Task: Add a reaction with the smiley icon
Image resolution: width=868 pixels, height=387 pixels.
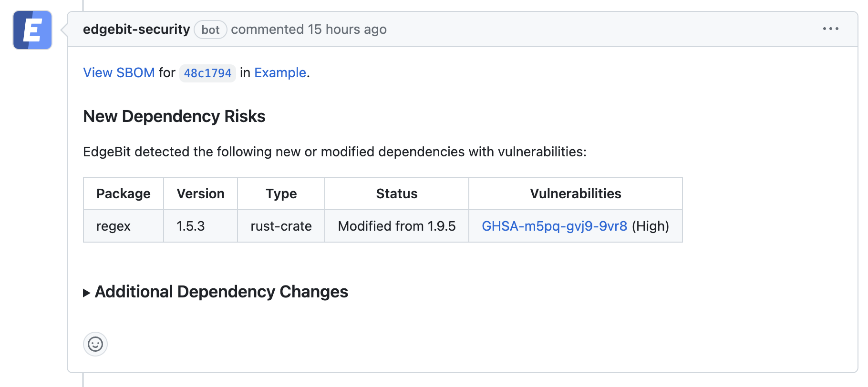Action: [95, 344]
